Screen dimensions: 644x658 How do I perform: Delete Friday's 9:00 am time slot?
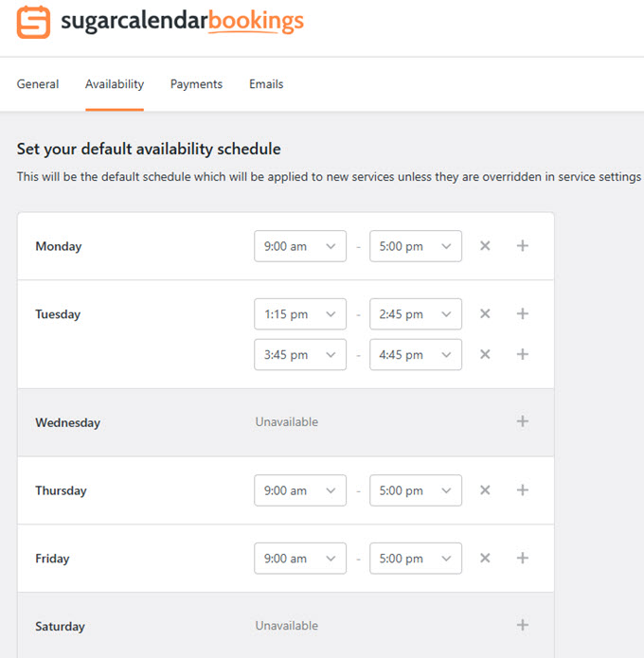tap(485, 559)
